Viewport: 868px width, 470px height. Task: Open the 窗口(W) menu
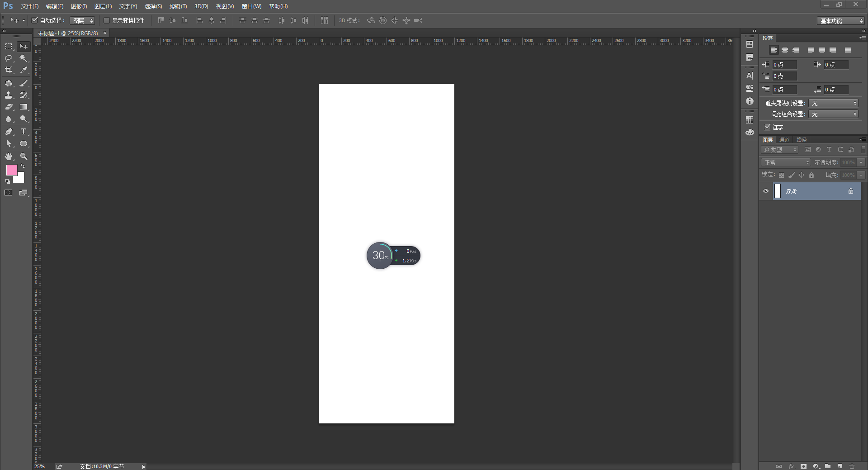252,6
